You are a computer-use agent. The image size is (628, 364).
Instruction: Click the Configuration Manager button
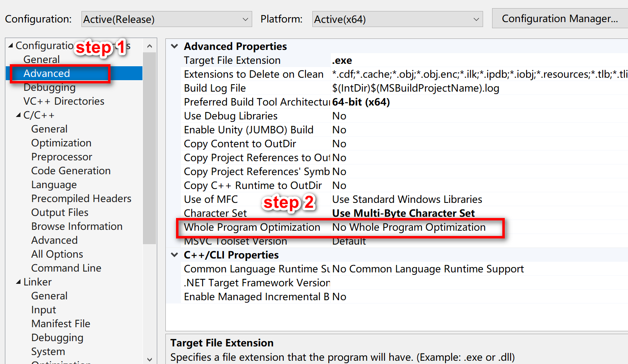pyautogui.click(x=560, y=18)
